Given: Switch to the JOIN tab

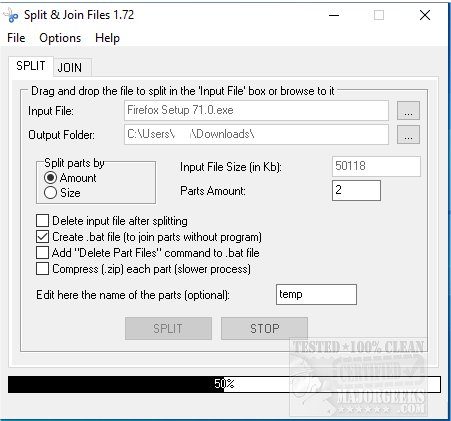Looking at the screenshot, I should [x=70, y=68].
